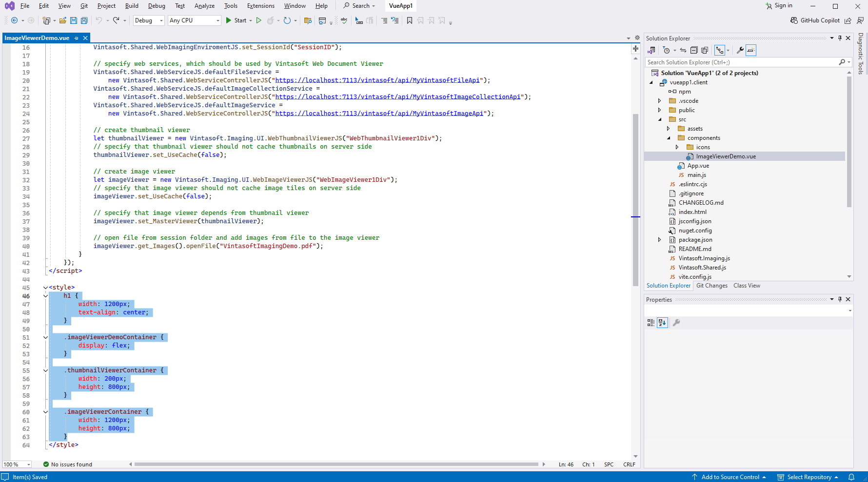868x482 pixels.
Task: Pin the Properties panel (auto hide)
Action: [x=840, y=299]
